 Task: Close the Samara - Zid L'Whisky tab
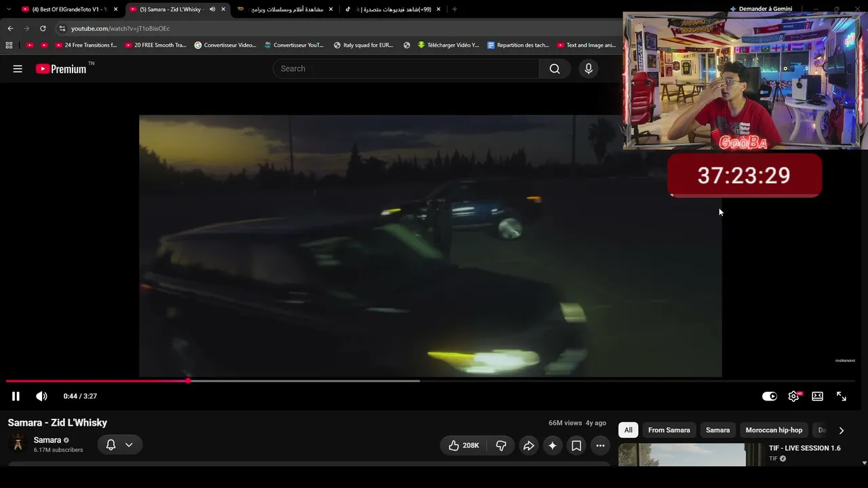coord(223,9)
